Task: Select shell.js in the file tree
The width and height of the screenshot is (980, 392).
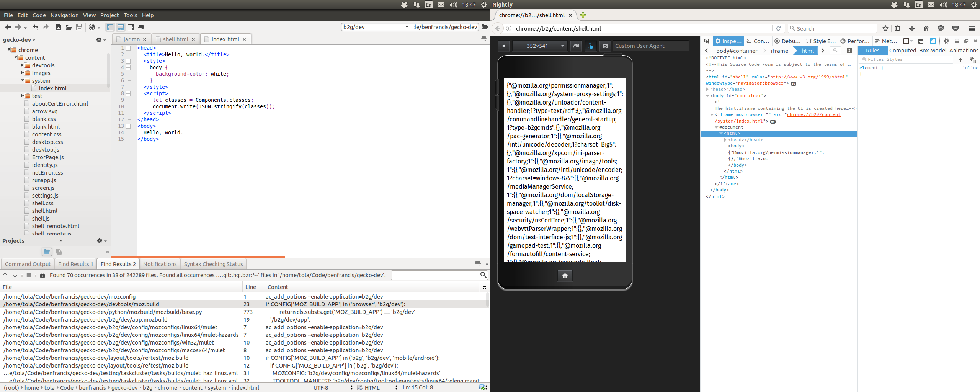Action: tap(41, 218)
